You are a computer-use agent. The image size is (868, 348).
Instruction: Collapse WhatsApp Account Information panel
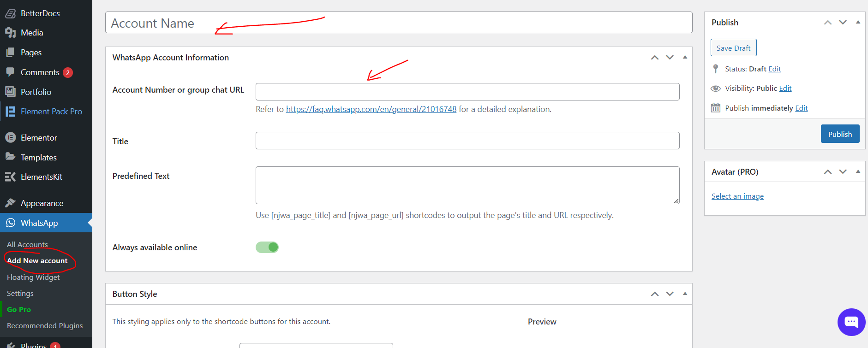pyautogui.click(x=685, y=57)
